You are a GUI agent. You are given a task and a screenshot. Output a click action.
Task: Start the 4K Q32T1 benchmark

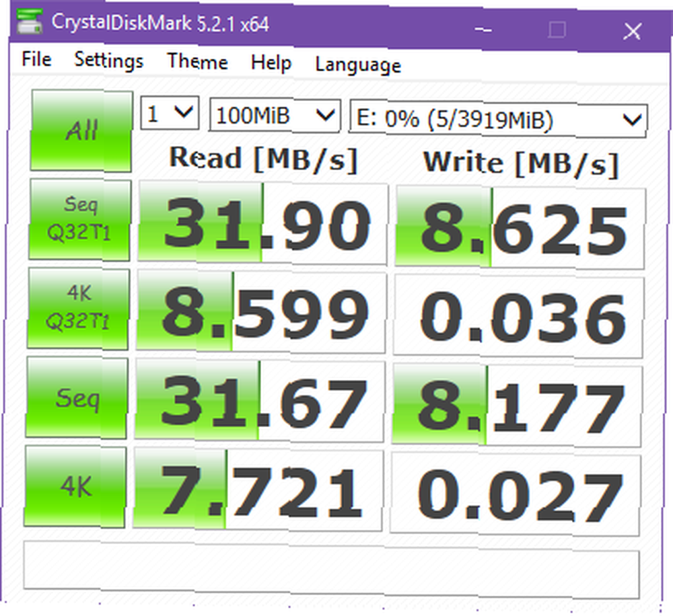(79, 308)
